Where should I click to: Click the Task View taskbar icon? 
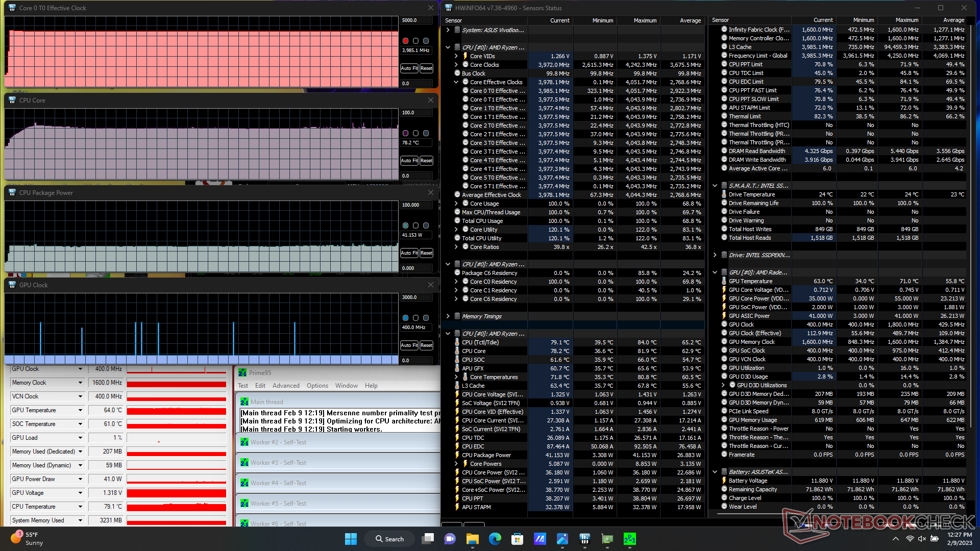(x=428, y=539)
